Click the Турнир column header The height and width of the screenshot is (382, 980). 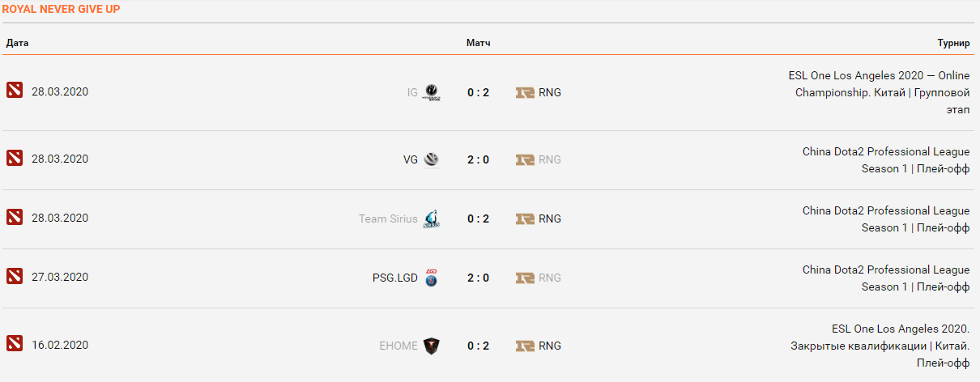[953, 43]
